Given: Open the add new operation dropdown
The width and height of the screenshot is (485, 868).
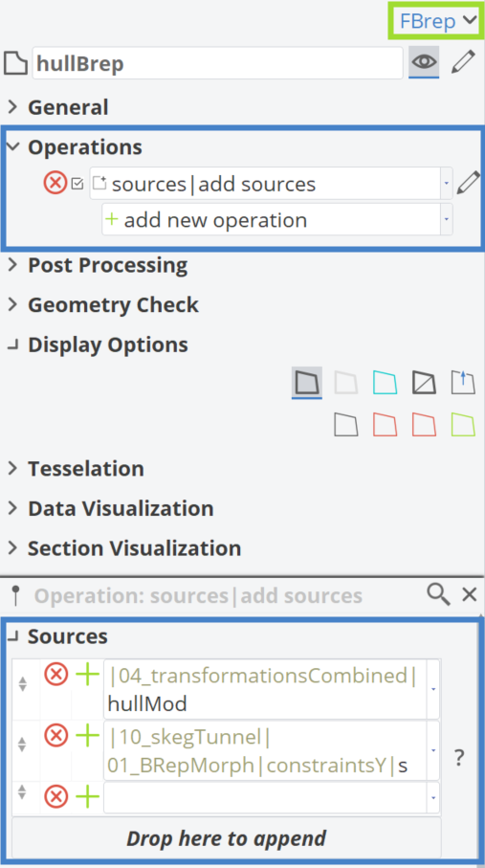Looking at the screenshot, I should (x=276, y=220).
